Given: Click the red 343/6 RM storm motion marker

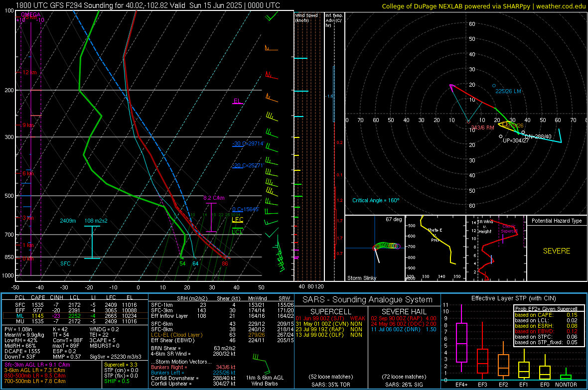Looking at the screenshot, I should 468,122.
